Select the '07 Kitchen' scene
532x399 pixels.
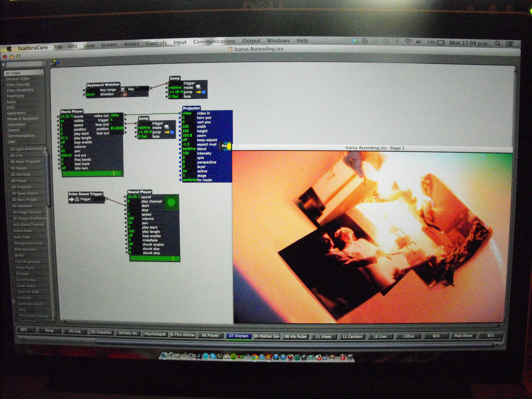[x=238, y=336]
